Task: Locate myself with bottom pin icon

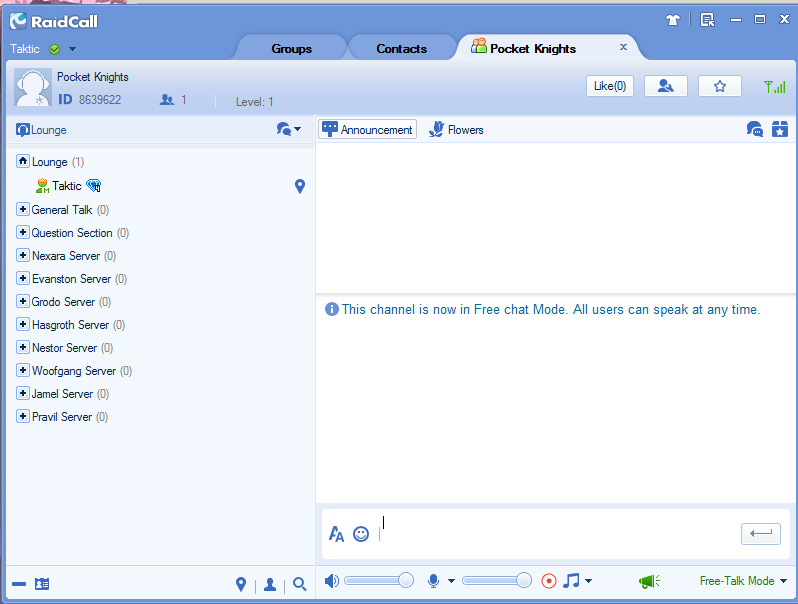Action: tap(241, 585)
